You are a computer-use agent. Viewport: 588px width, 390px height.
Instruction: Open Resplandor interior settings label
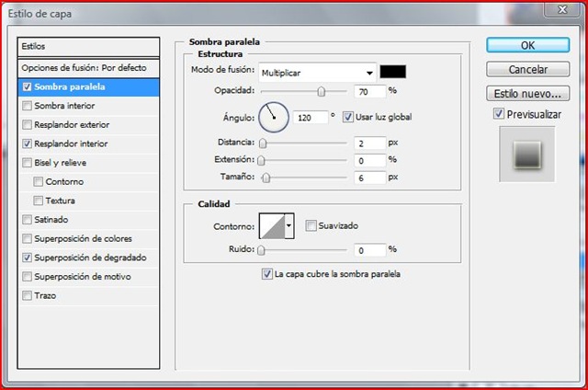point(71,143)
